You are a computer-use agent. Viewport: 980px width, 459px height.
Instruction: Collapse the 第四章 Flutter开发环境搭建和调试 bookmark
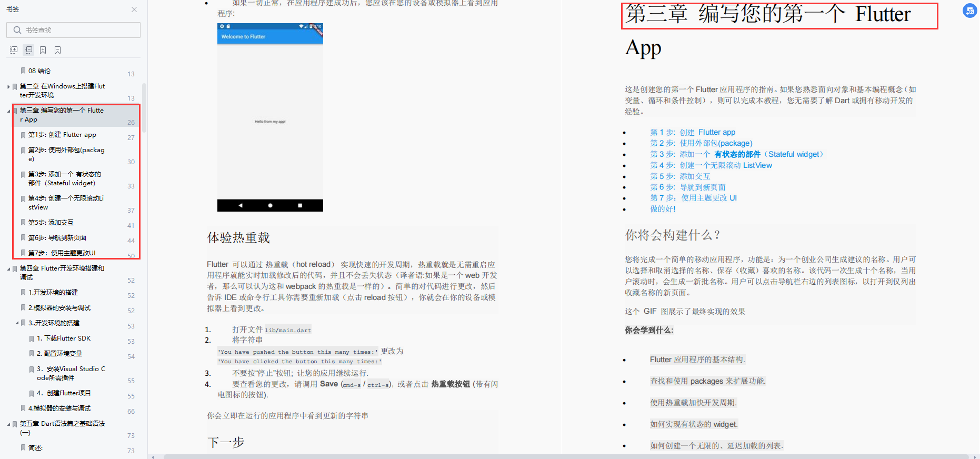click(x=8, y=268)
